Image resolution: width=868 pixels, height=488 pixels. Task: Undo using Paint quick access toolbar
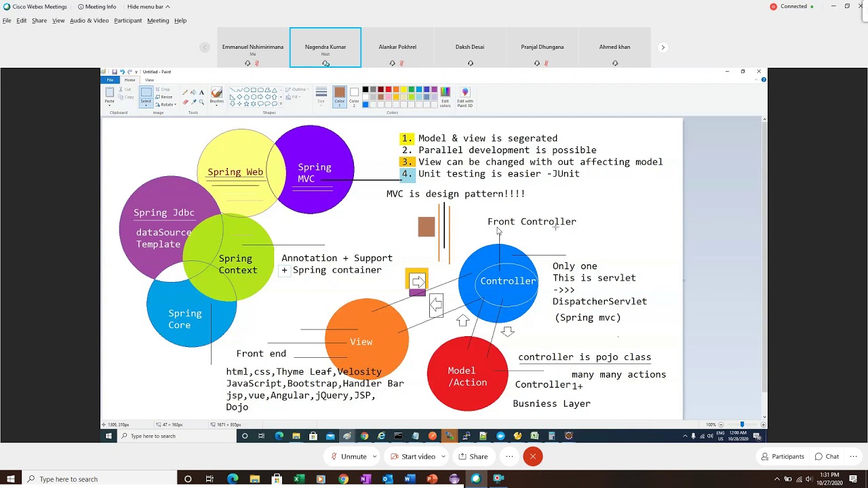tap(122, 72)
